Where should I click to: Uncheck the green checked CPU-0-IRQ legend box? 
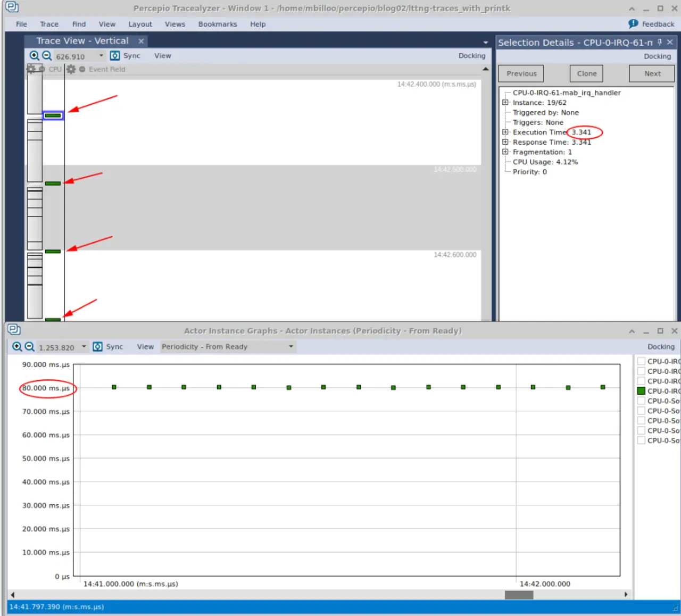[641, 391]
